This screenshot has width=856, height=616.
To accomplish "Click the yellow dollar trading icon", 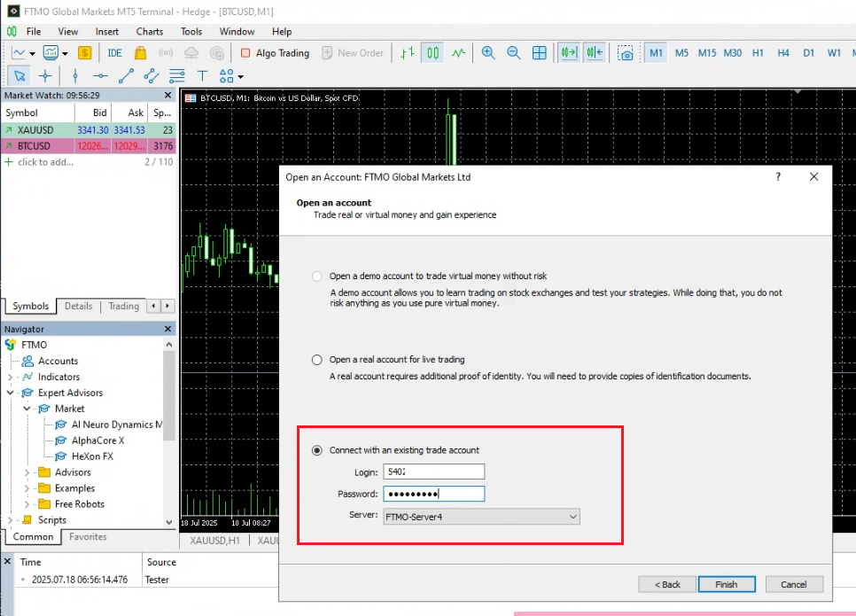I will click(x=84, y=53).
